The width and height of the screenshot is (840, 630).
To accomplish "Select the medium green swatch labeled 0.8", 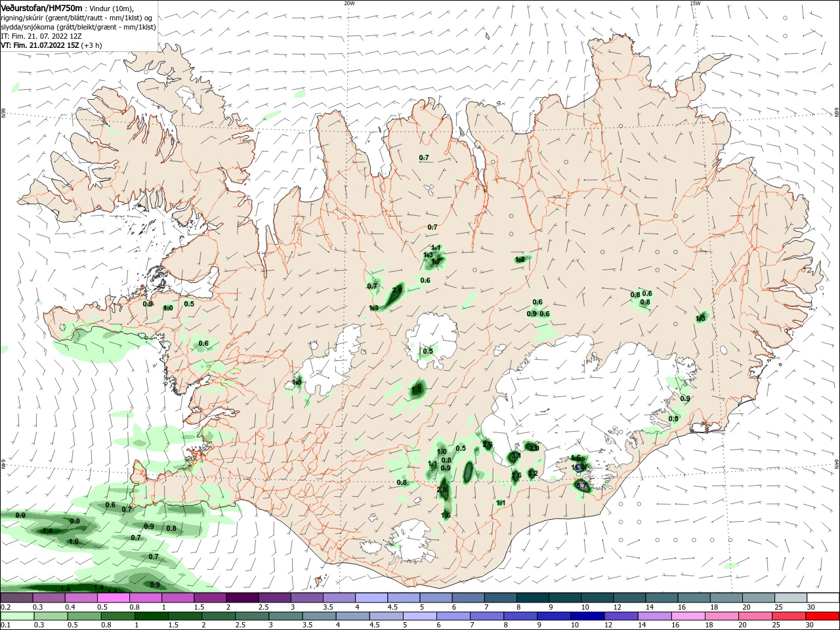I will pyautogui.click(x=118, y=616).
